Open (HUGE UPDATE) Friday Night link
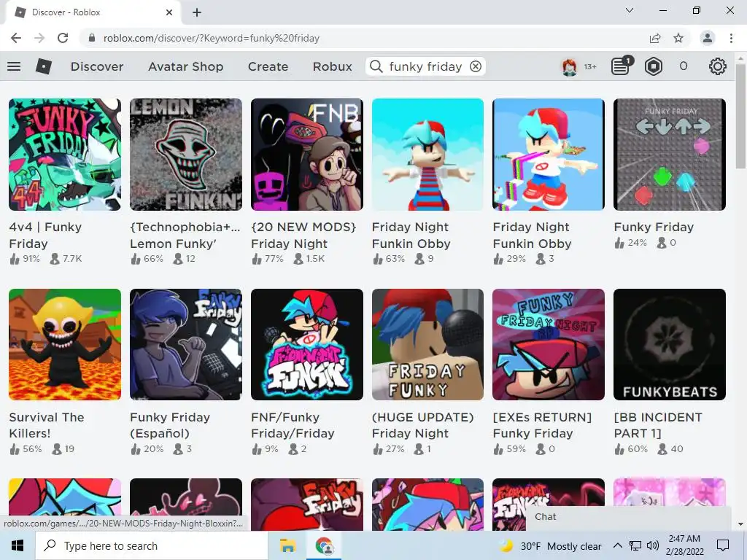Image resolution: width=747 pixels, height=560 pixels. tap(422, 425)
